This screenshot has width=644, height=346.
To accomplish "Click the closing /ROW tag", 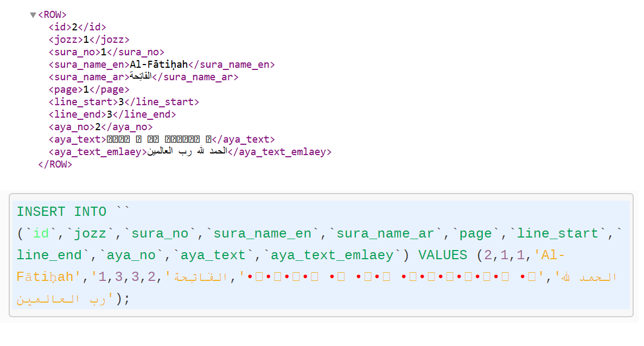I will (x=55, y=164).
